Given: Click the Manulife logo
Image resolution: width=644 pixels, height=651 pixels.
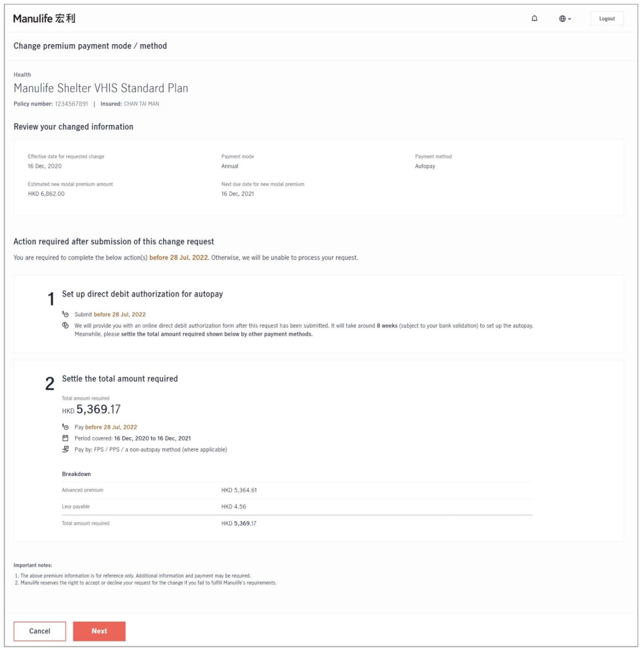Looking at the screenshot, I should click(44, 19).
